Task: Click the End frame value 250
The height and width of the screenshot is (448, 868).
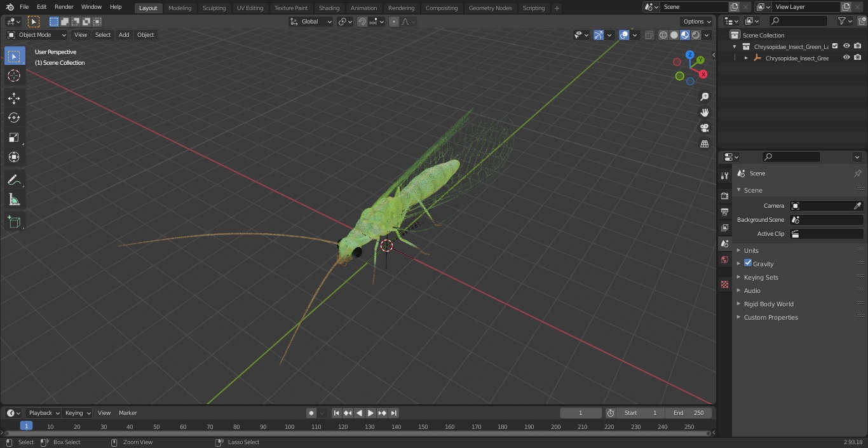Action: pos(689,413)
